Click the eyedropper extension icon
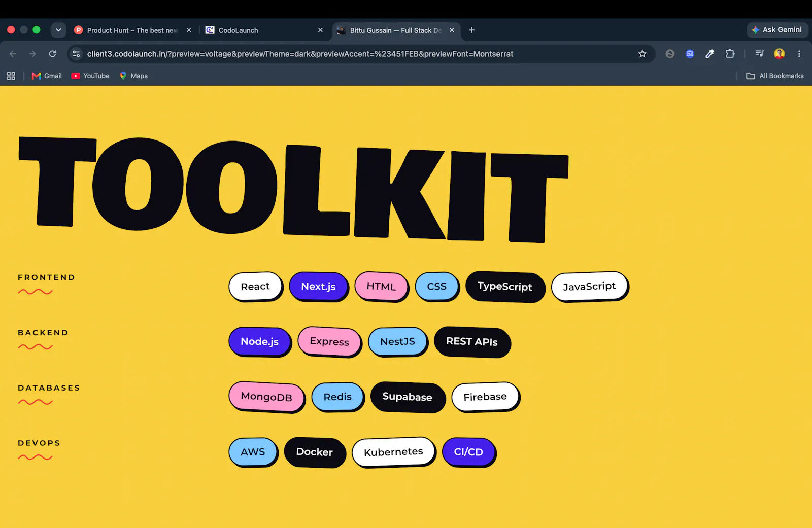Viewport: 812px width, 528px height. coord(709,54)
